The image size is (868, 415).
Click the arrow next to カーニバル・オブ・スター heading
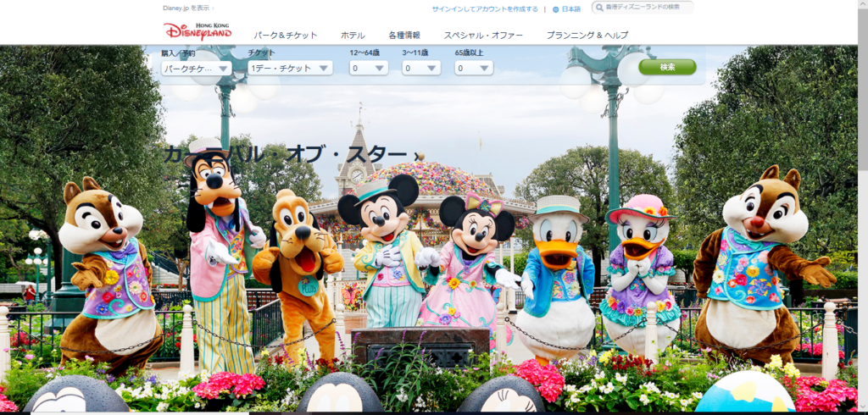tap(419, 158)
